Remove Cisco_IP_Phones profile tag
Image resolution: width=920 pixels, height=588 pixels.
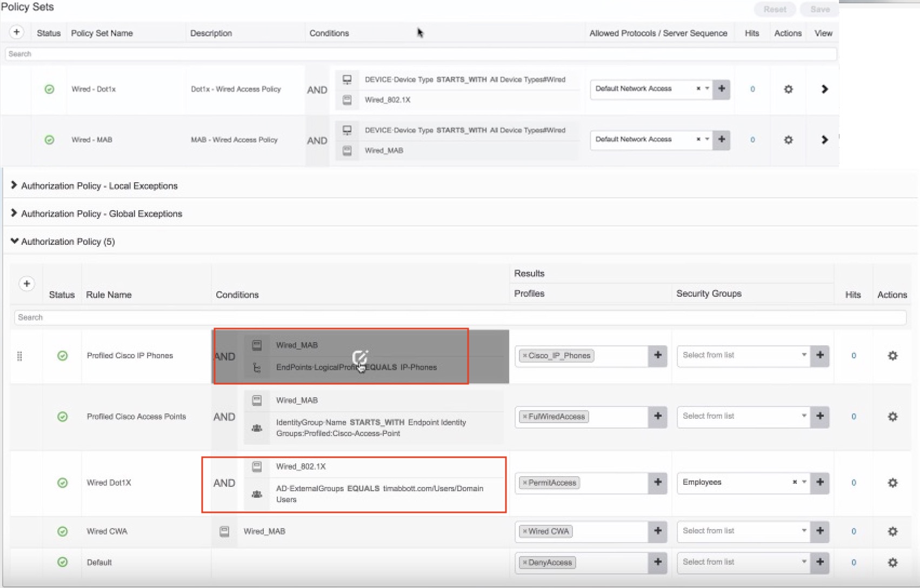[x=524, y=356]
